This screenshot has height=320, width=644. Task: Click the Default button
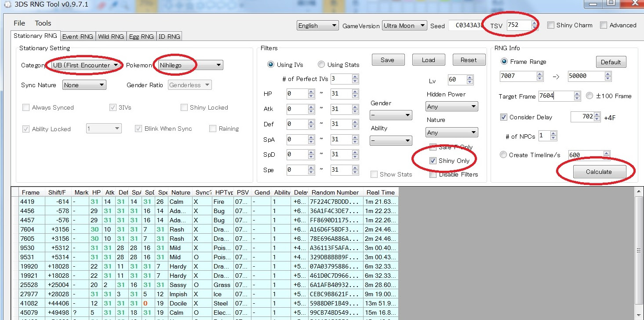(x=611, y=62)
